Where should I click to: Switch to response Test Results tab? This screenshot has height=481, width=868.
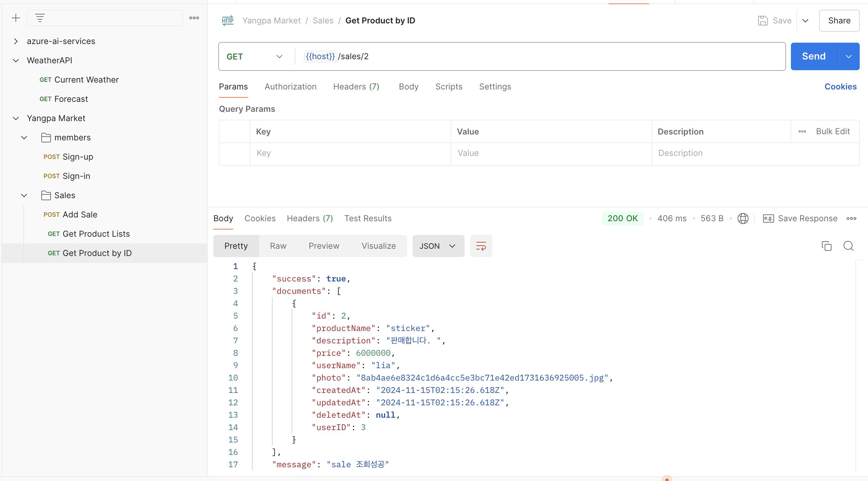tap(368, 218)
